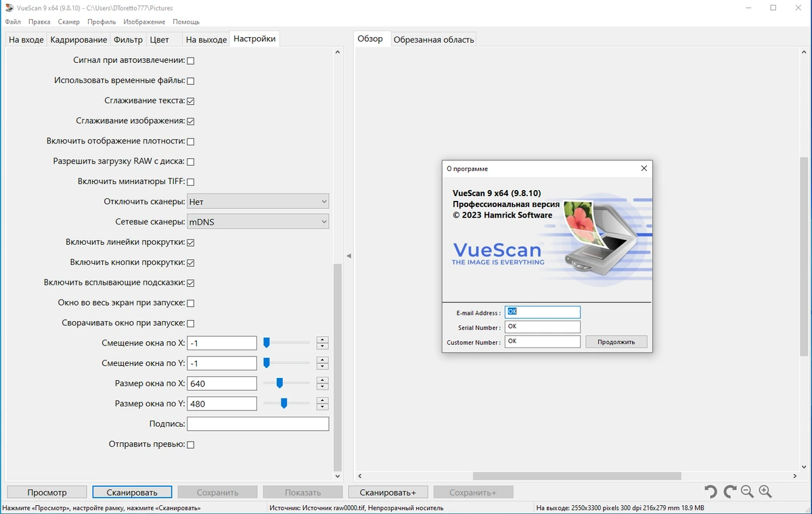Uncheck Включить линейки прокрутки
Image resolution: width=812 pixels, height=514 pixels.
pyautogui.click(x=190, y=243)
